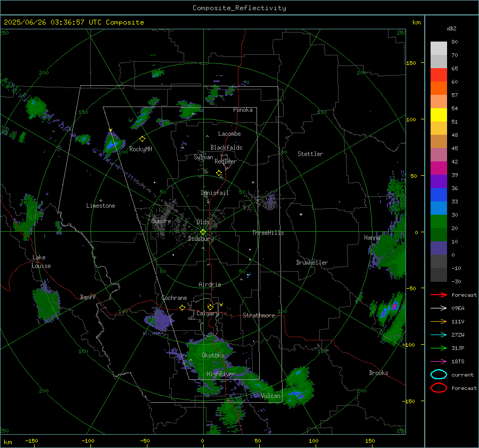Screen dimensions: 479x448
Task: Click the dBZ legend heading
Action: point(451,28)
